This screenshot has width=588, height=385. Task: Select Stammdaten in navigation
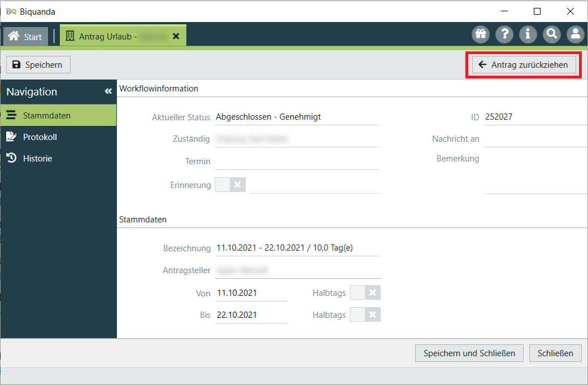coord(46,116)
